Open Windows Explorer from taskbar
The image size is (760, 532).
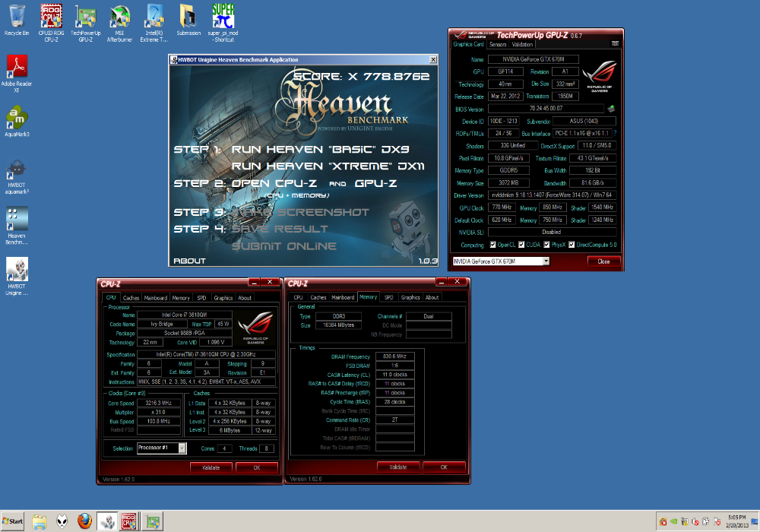click(x=40, y=521)
